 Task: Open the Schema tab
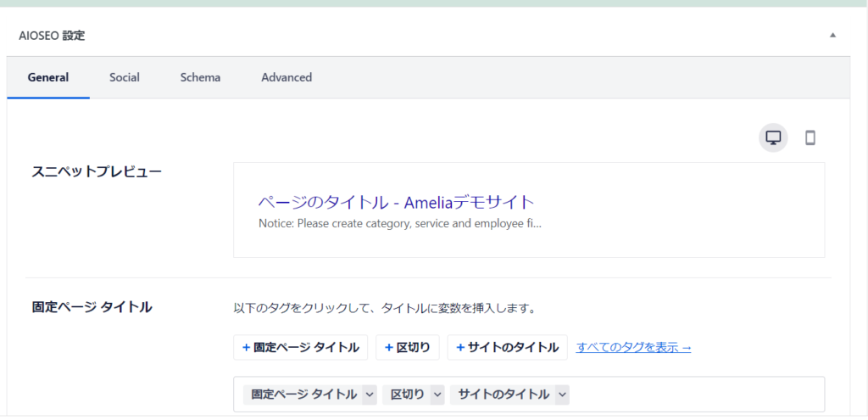tap(200, 77)
